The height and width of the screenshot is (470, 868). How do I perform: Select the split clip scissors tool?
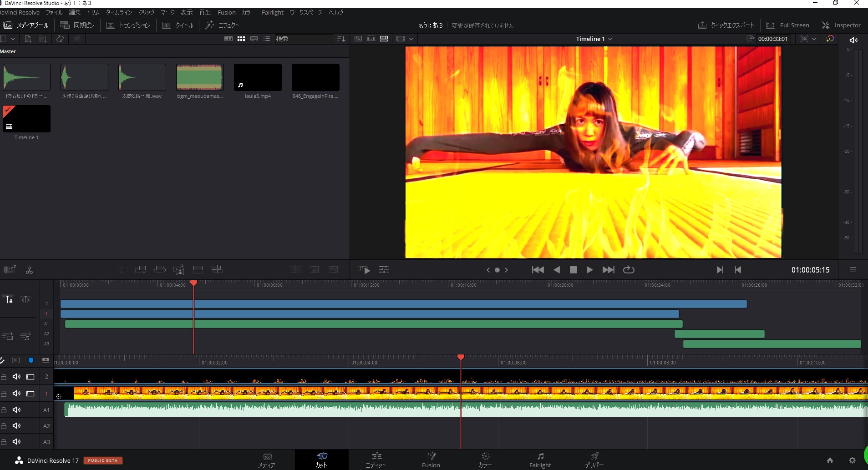(x=29, y=270)
